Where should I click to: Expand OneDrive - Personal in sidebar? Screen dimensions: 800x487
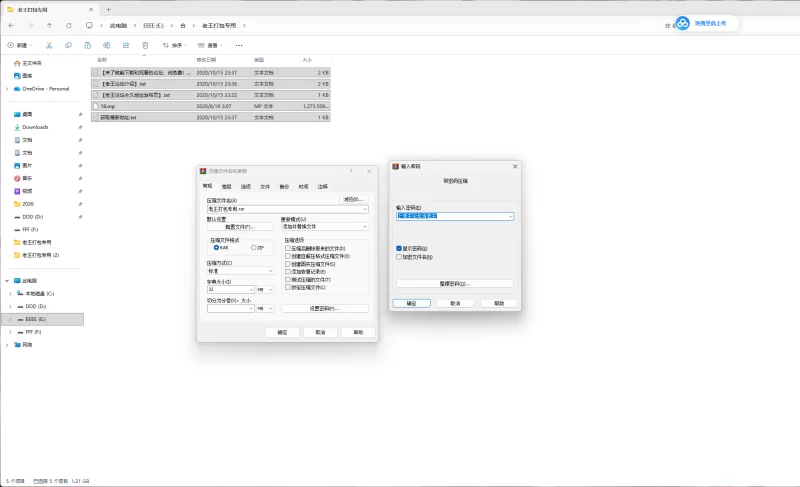coord(7,89)
